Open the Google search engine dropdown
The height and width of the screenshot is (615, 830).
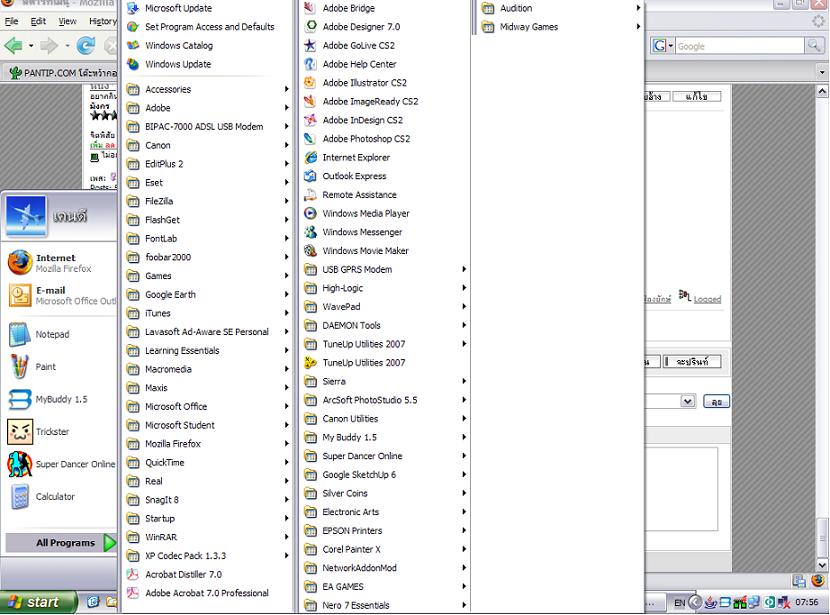(x=662, y=46)
